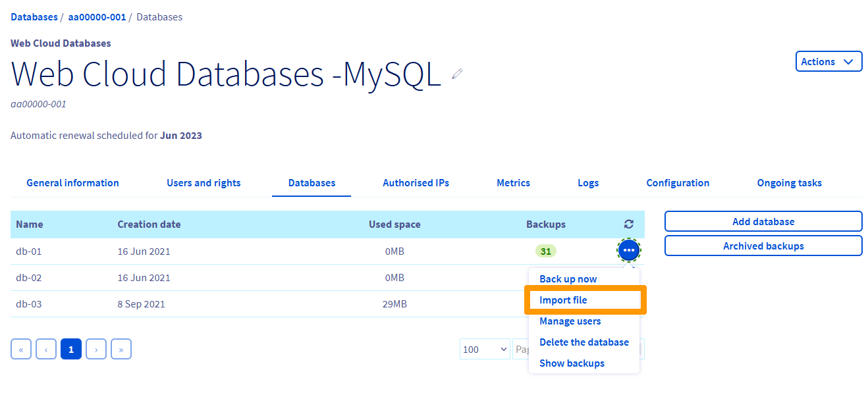Expand the Actions chevron arrow
The width and height of the screenshot is (868, 395).
(x=848, y=61)
